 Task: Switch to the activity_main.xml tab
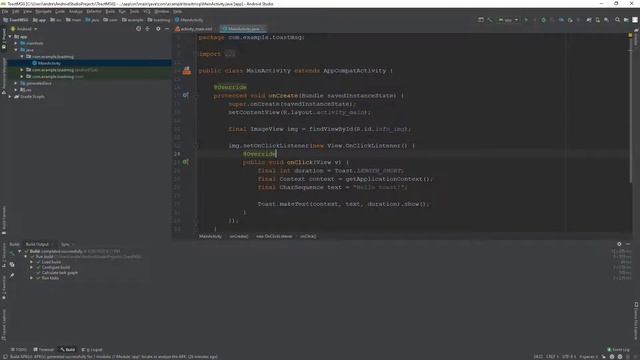[194, 29]
